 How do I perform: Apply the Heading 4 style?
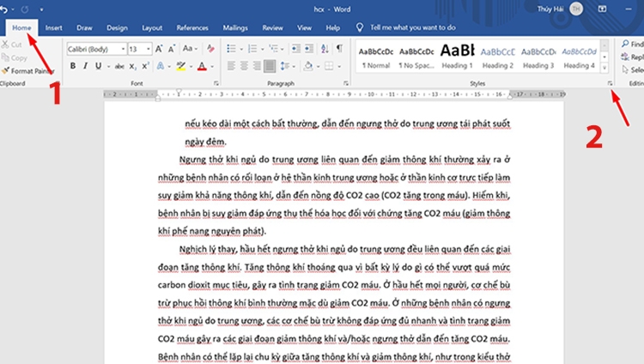click(x=579, y=57)
